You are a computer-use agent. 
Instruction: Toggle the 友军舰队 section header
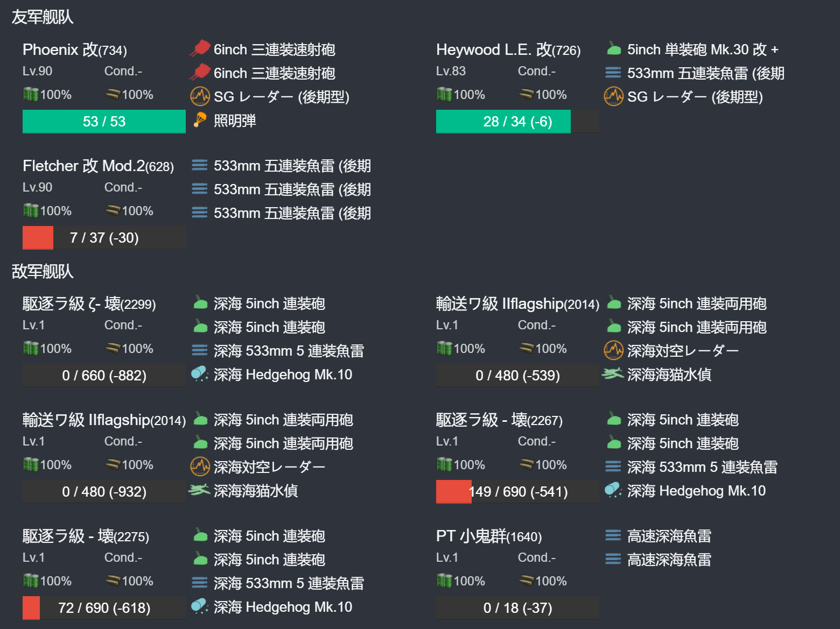point(43,17)
